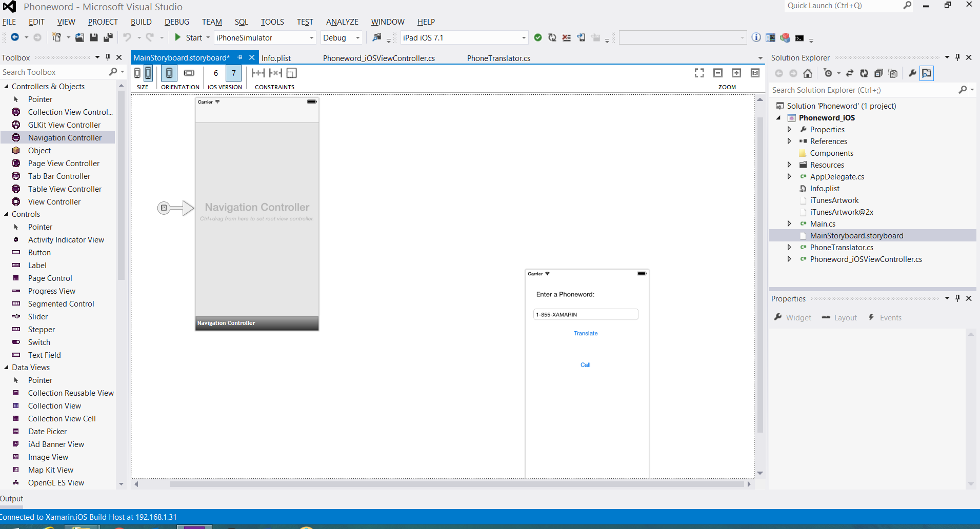Click the Translate button on the view
Screen dimensions: 980x529
(x=586, y=334)
